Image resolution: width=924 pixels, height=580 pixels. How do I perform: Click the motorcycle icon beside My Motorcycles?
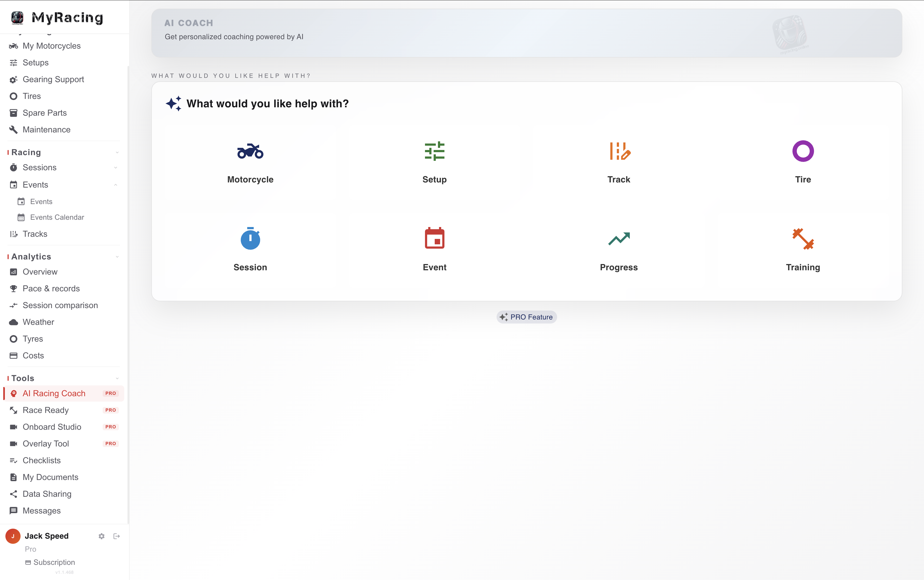14,46
